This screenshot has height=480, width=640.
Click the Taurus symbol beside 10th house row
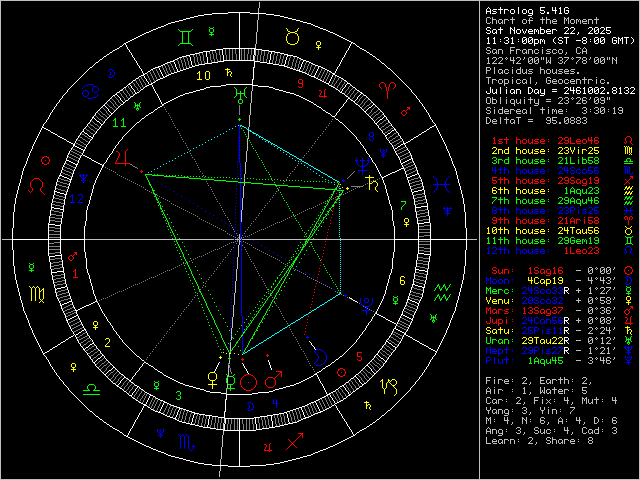[629, 231]
